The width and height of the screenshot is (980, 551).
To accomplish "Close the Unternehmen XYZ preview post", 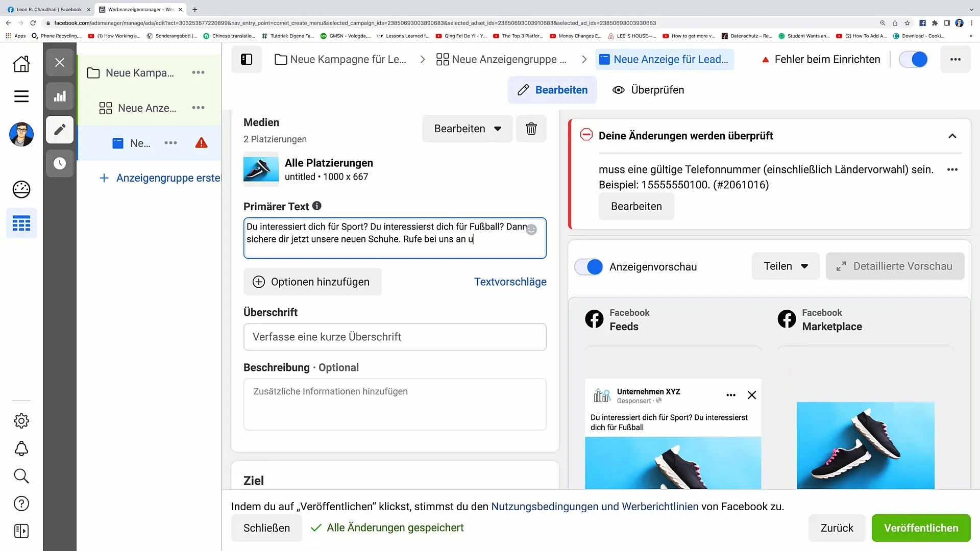I will click(752, 395).
